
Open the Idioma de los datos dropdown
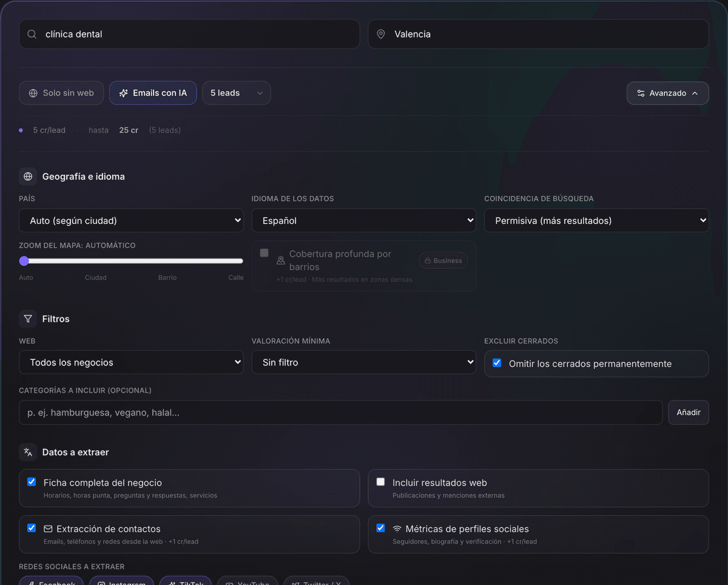(364, 221)
